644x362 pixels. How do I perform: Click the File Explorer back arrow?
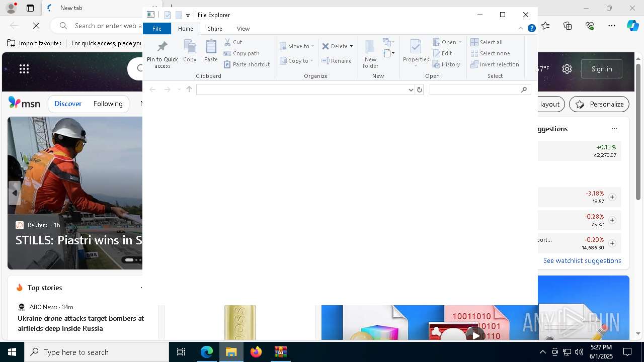(x=152, y=89)
